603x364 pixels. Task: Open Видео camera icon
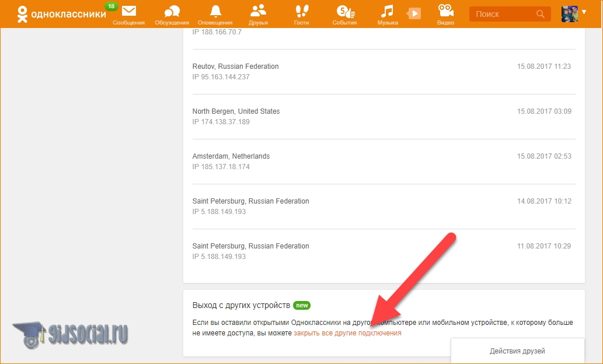445,11
